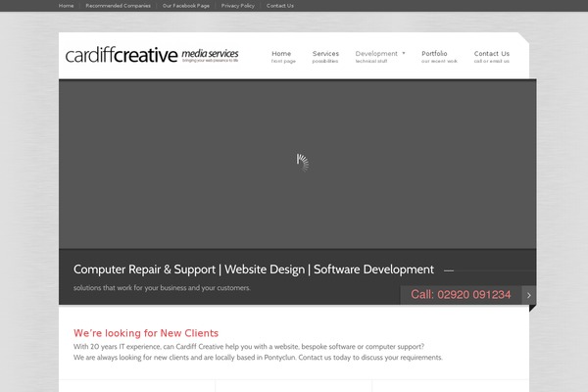588x392 pixels.
Task: Click the 'solutions that work for your business' text
Action: point(162,288)
